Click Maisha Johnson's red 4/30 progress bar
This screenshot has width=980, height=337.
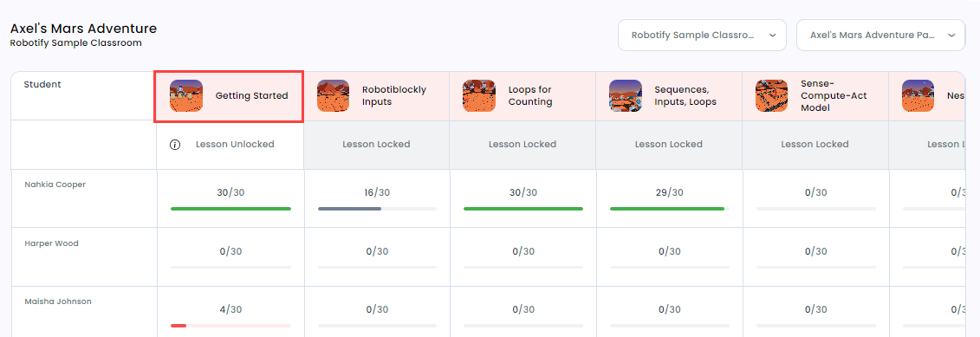click(x=230, y=326)
